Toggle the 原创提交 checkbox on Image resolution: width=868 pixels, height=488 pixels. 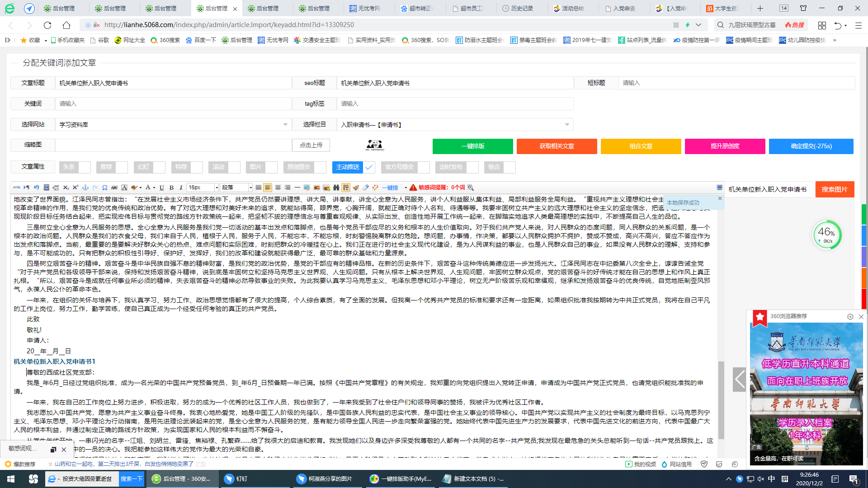click(320, 167)
